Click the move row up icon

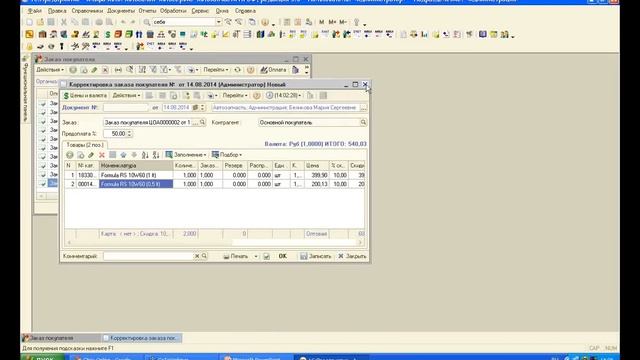coord(123,155)
